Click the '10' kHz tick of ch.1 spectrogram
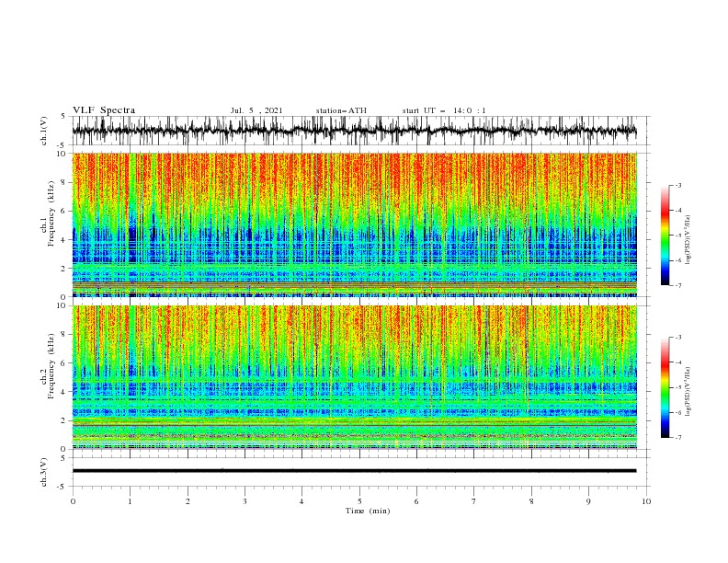The image size is (728, 563). coord(62,154)
